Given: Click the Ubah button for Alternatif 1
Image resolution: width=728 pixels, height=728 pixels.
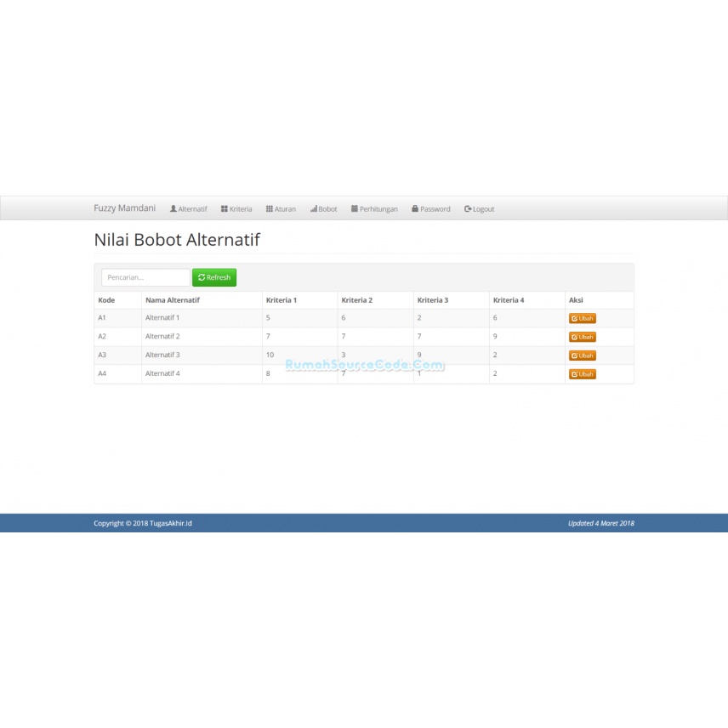Looking at the screenshot, I should [583, 318].
